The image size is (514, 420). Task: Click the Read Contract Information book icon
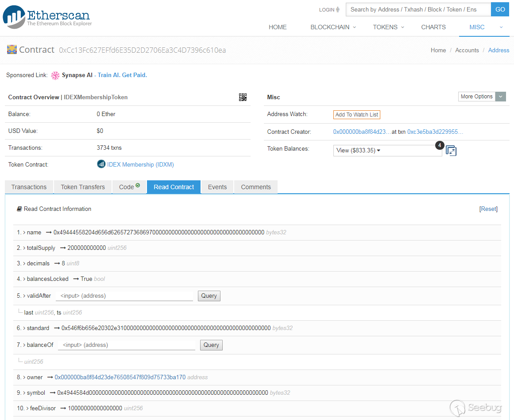pyautogui.click(x=19, y=209)
